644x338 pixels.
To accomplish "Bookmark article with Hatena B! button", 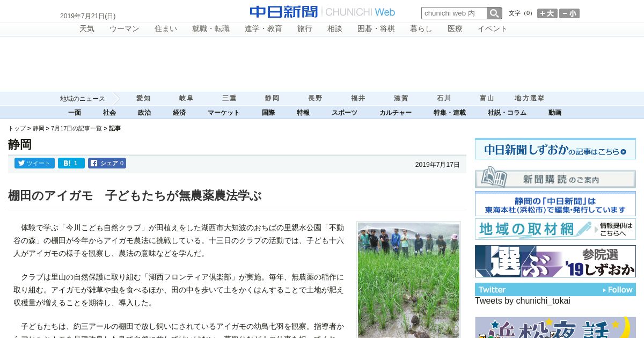I will click(71, 163).
